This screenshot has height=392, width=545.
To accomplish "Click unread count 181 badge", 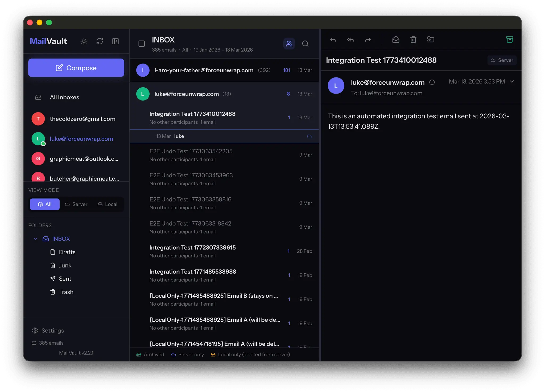I will point(286,70).
